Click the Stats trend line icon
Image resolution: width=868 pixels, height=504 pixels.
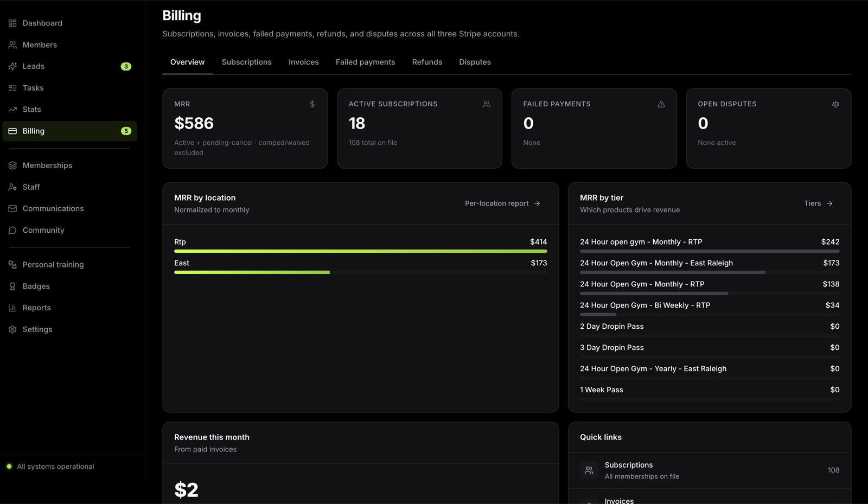tap(12, 110)
